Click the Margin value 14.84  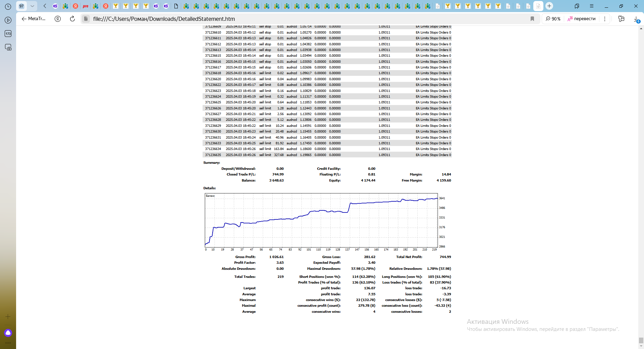pyautogui.click(x=446, y=174)
